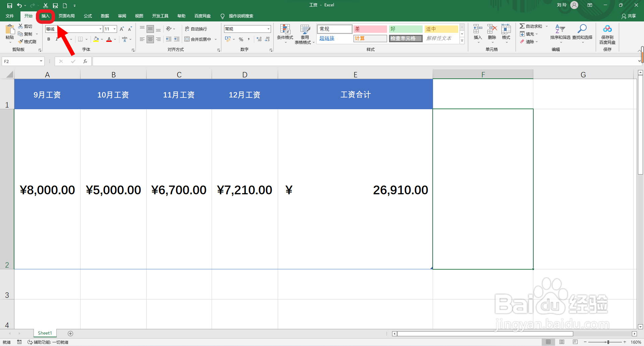This screenshot has width=644, height=346.
Task: Open 条件格式 conditional formatting
Action: pyautogui.click(x=285, y=33)
